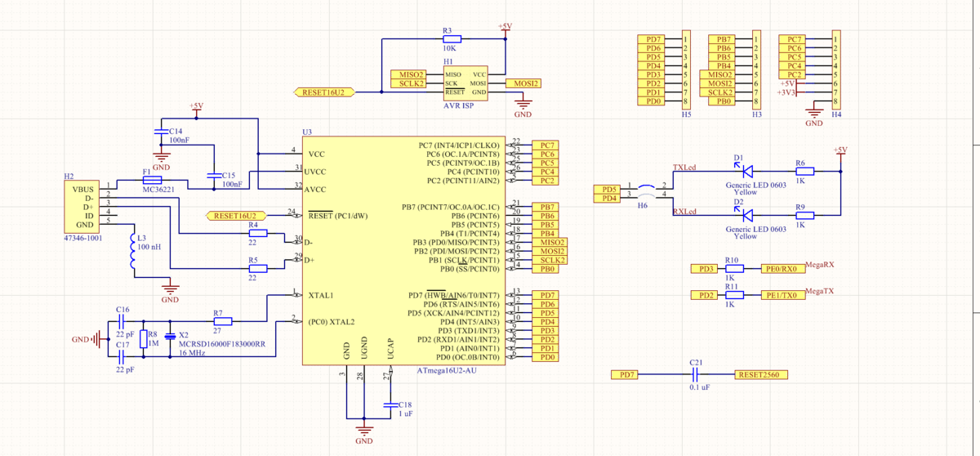Click the PE1/TX0 net port
Screen dimensions: 980x456
[782, 295]
